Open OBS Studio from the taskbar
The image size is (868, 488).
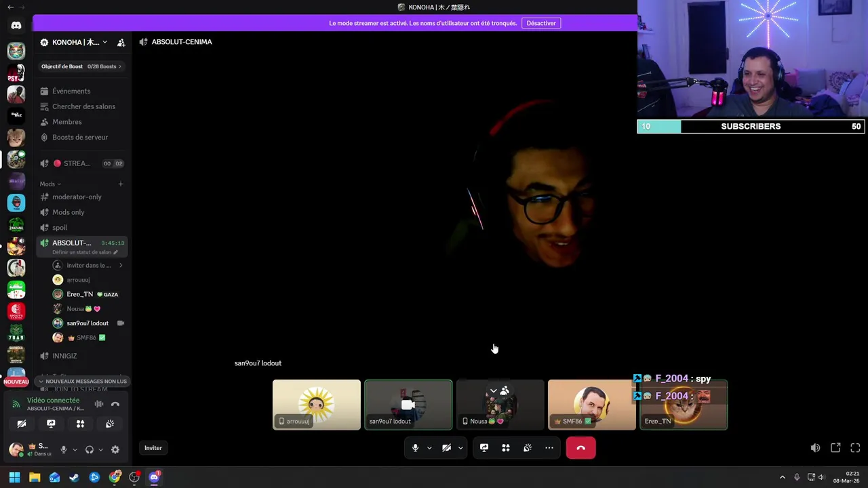134,477
